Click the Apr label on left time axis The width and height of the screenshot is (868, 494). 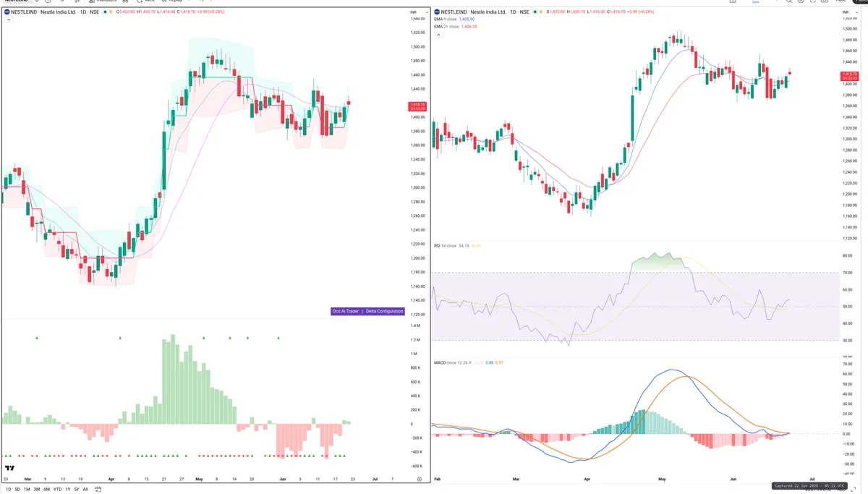111,479
